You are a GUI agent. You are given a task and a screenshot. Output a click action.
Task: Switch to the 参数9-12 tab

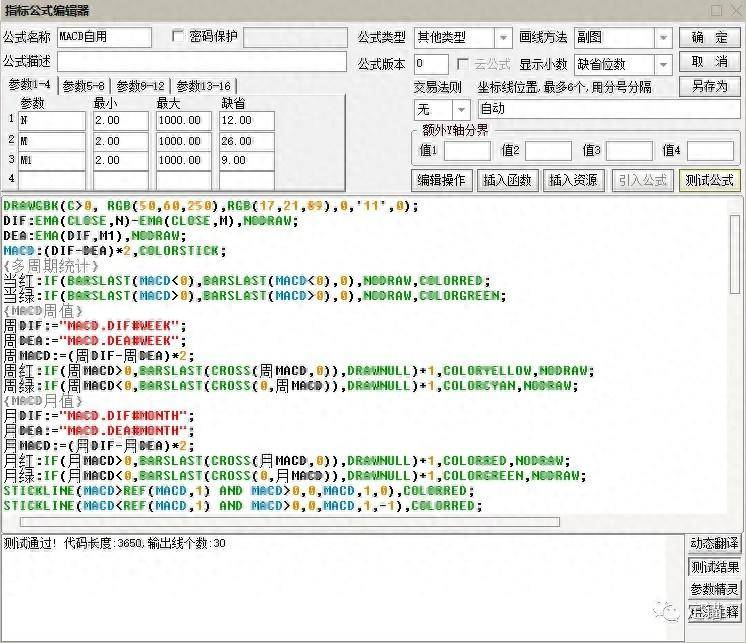point(140,86)
